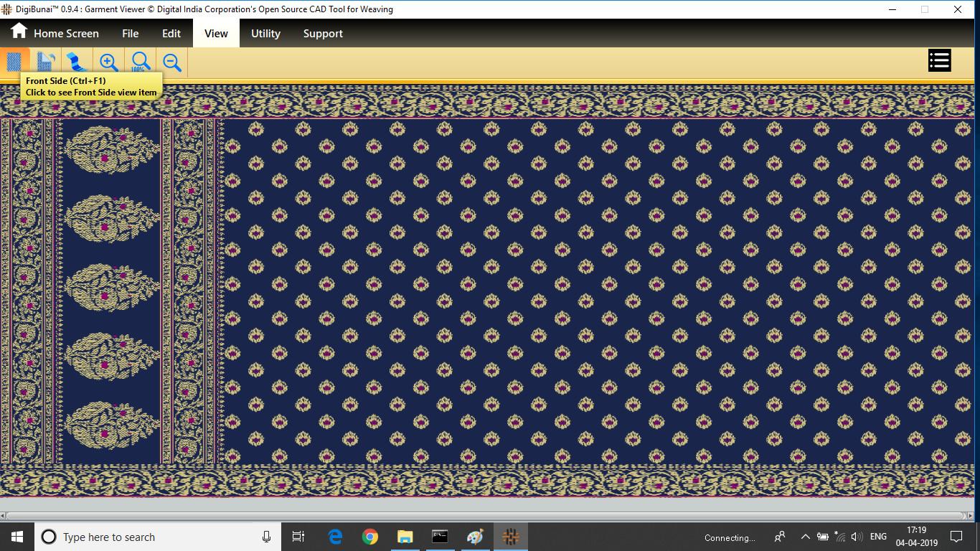Screen dimensions: 980x551
Task: Zoom out using the minus magnifier
Action: pyautogui.click(x=172, y=62)
